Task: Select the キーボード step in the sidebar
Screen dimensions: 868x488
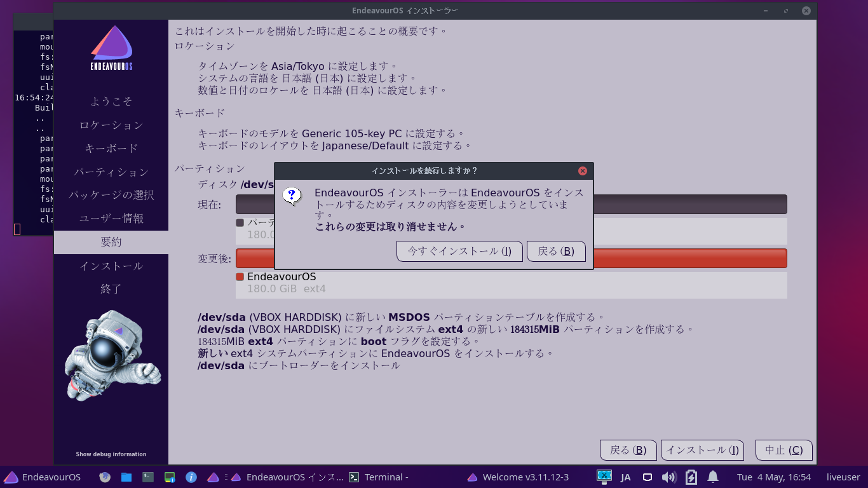Action: (111, 149)
